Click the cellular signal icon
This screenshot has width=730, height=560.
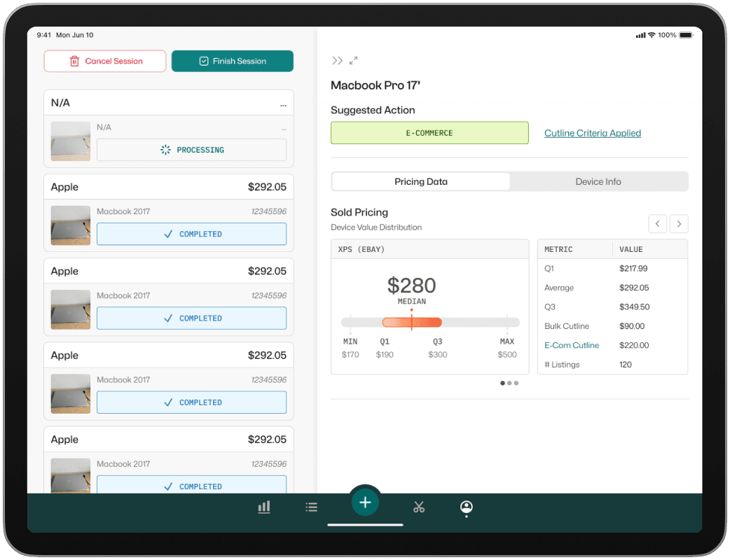coord(640,35)
